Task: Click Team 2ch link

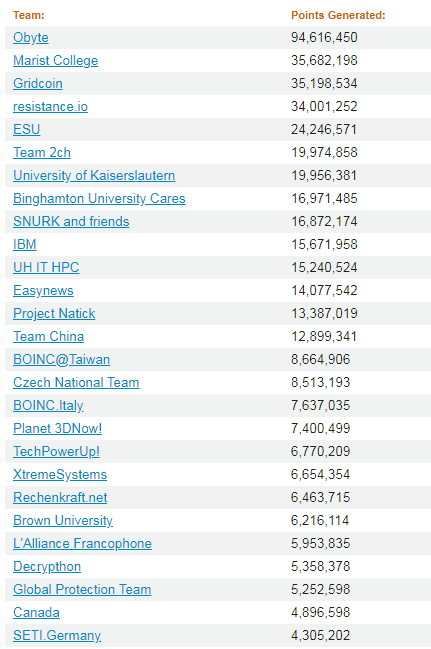Action: pyautogui.click(x=42, y=153)
